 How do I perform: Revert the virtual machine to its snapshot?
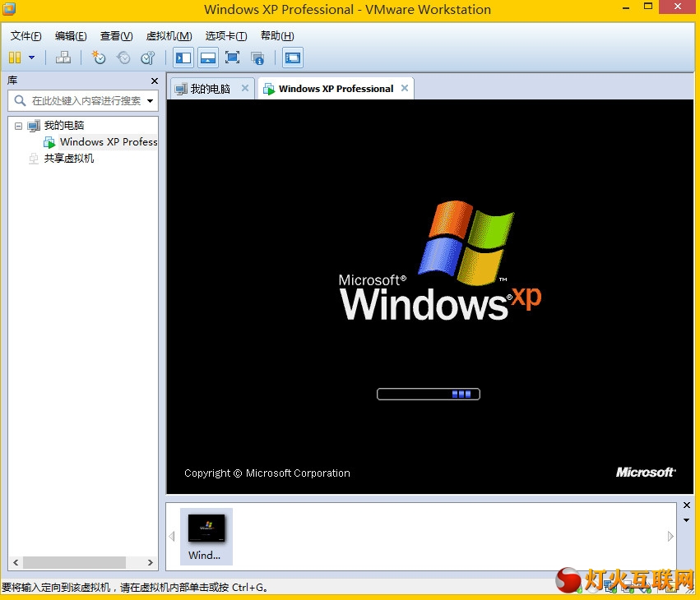click(x=123, y=58)
